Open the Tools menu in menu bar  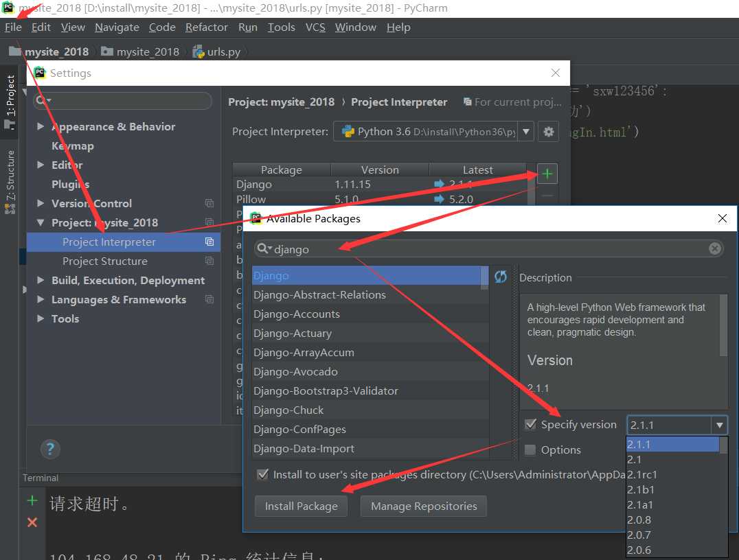[282, 27]
